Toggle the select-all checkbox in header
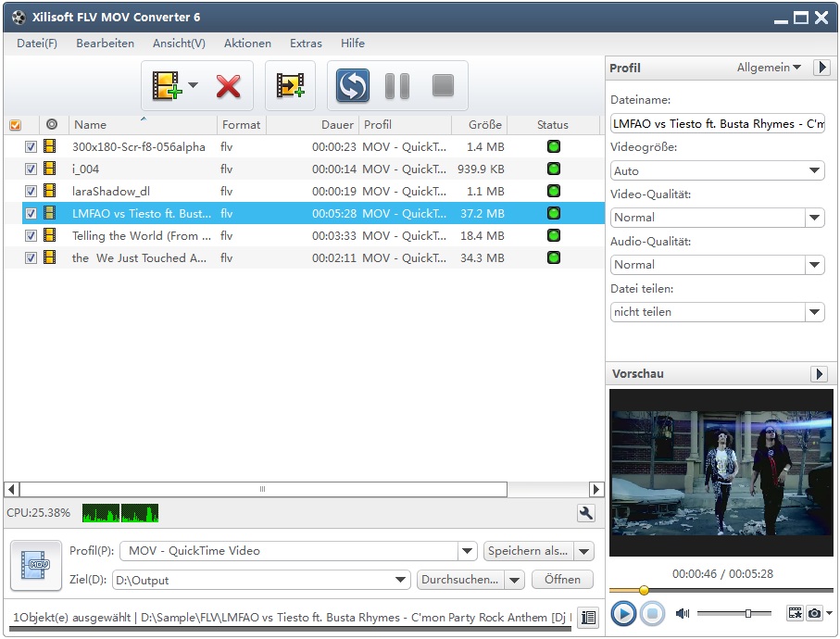Image resolution: width=840 pixels, height=639 pixels. [x=16, y=125]
